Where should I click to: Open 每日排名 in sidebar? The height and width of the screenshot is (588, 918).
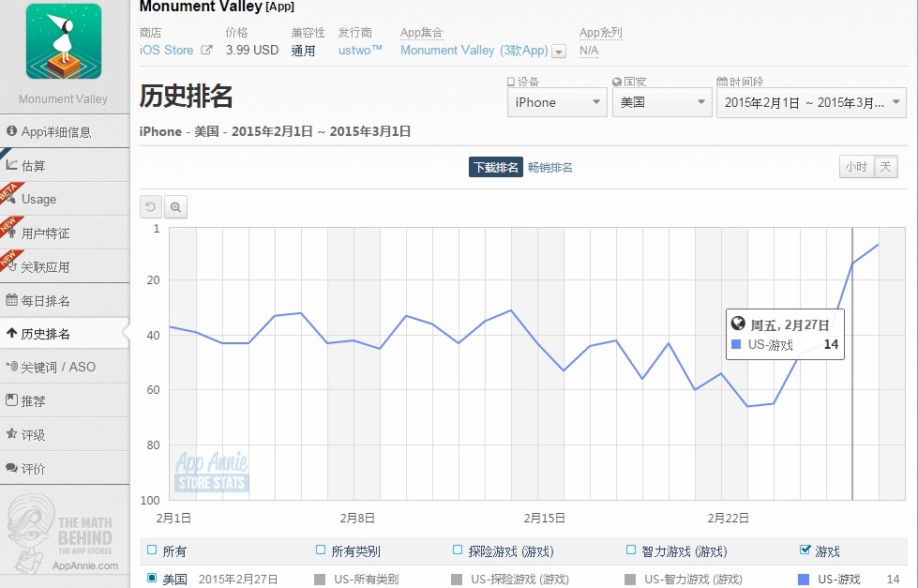[65, 301]
